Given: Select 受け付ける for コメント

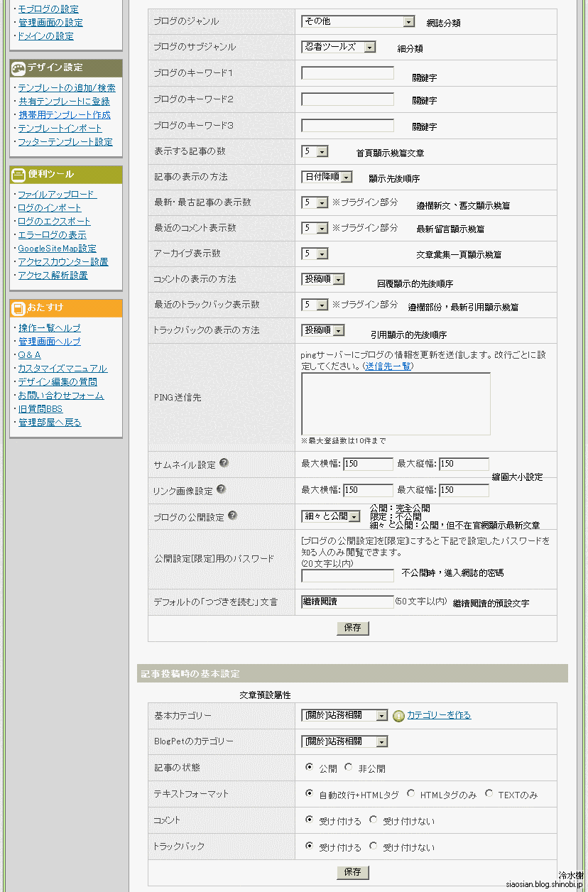Looking at the screenshot, I should (x=309, y=820).
